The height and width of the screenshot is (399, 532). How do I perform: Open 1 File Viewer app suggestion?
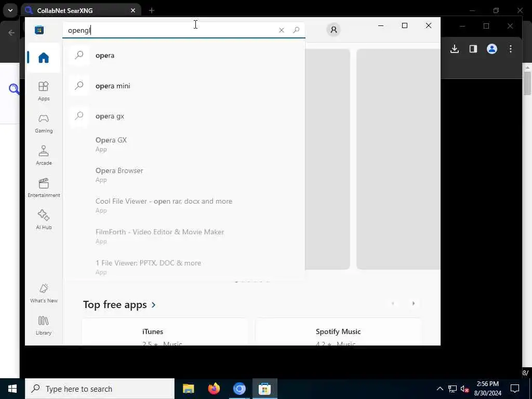pyautogui.click(x=183, y=267)
